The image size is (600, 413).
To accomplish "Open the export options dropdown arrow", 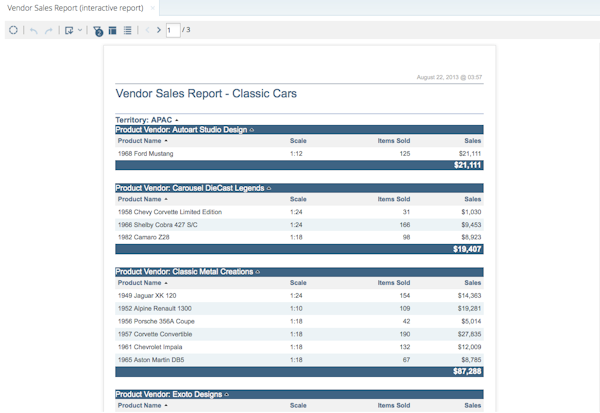I will point(80,30).
